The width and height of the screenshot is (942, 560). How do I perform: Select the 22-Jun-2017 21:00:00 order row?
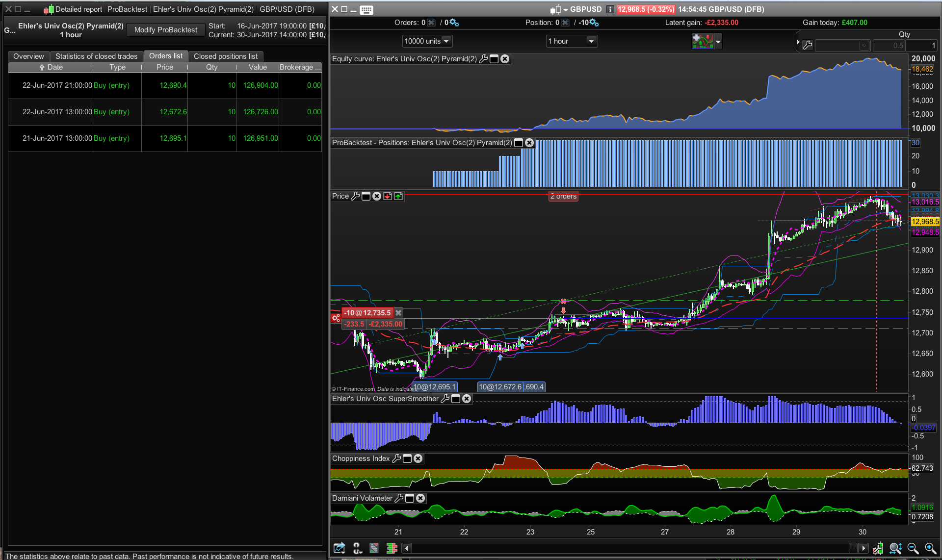(165, 85)
